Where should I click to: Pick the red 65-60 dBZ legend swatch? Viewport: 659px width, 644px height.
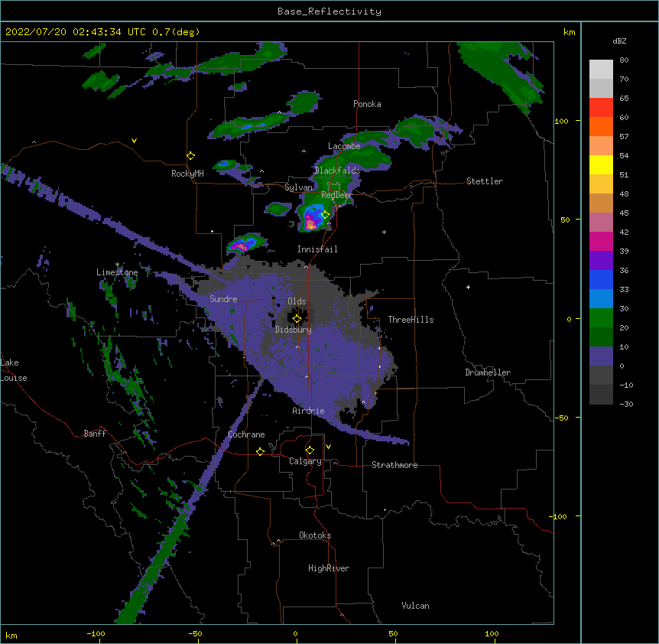[x=601, y=107]
